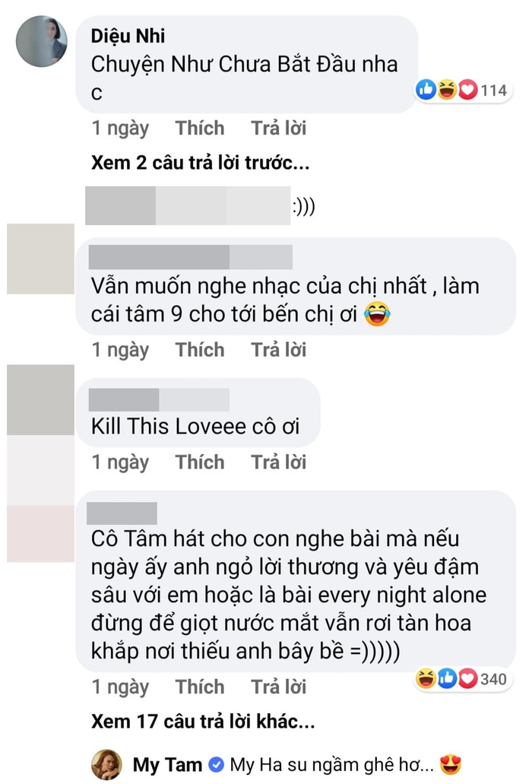
Task: Like the 'tâm 9' comment with Thích
Action: [x=200, y=350]
